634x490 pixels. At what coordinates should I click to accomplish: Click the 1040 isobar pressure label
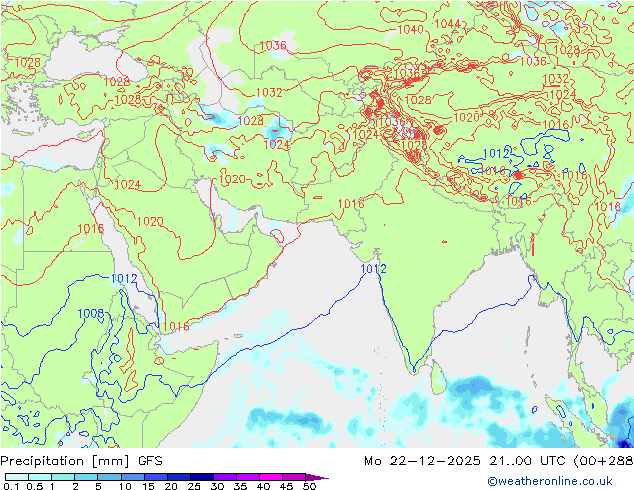410,29
